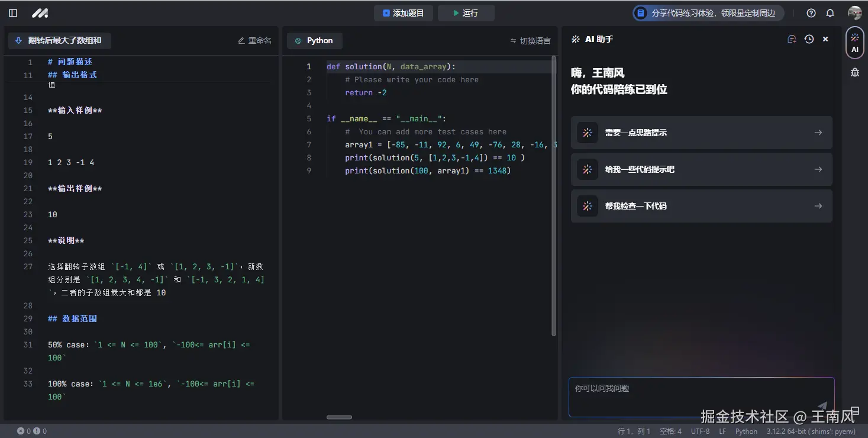
Task: Expand the 帮我检查一下代码 suggestion card
Action: click(x=701, y=205)
